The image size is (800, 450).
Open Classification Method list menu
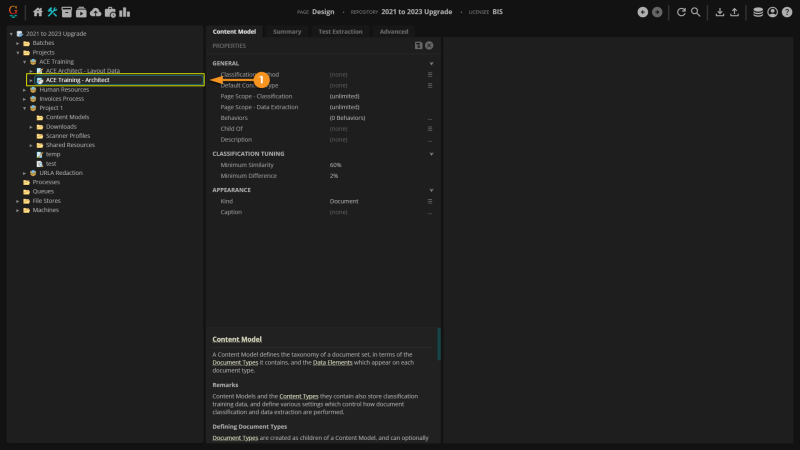[x=430, y=74]
